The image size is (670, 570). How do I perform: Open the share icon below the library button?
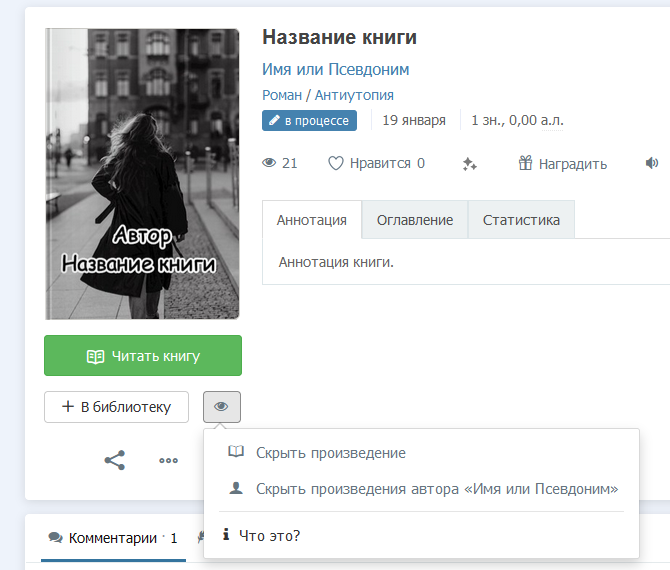(x=115, y=460)
